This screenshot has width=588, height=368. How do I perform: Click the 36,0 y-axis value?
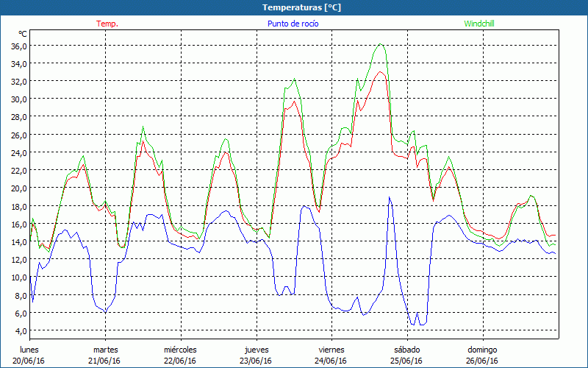click(19, 46)
